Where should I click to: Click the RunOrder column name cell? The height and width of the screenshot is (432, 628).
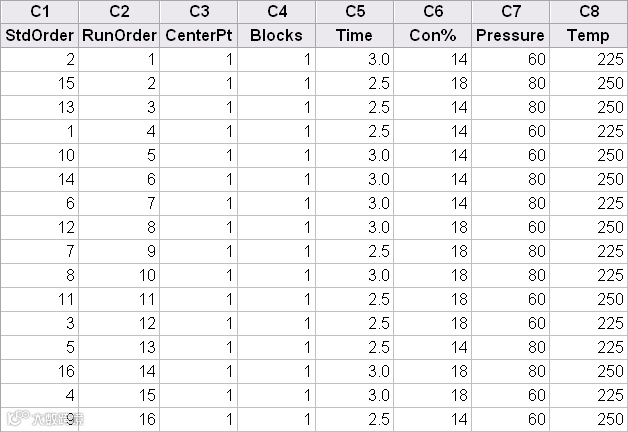click(x=119, y=35)
